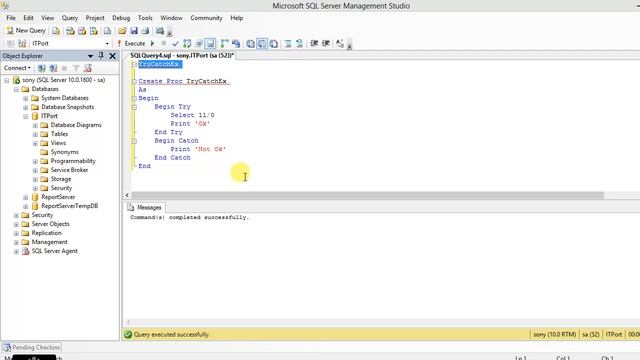Open the Debug menu

tap(121, 18)
